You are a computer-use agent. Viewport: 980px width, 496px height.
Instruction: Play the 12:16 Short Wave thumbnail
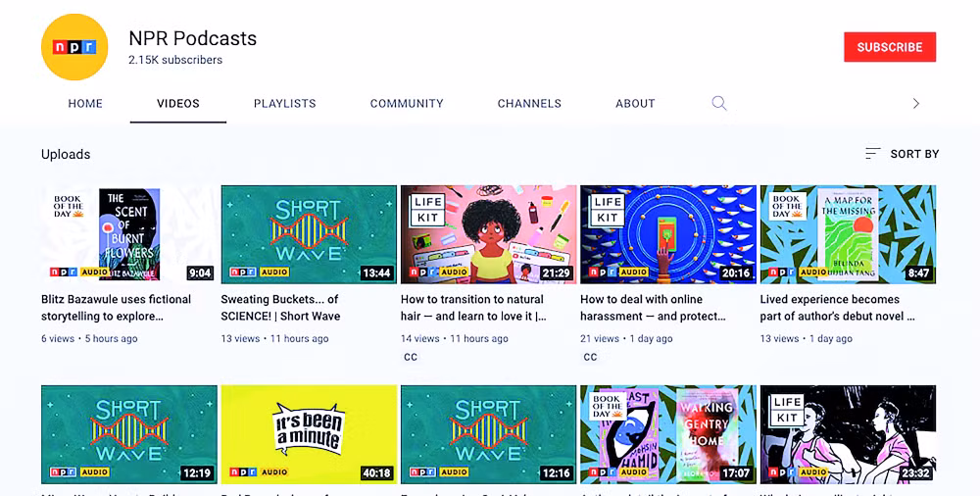click(488, 434)
